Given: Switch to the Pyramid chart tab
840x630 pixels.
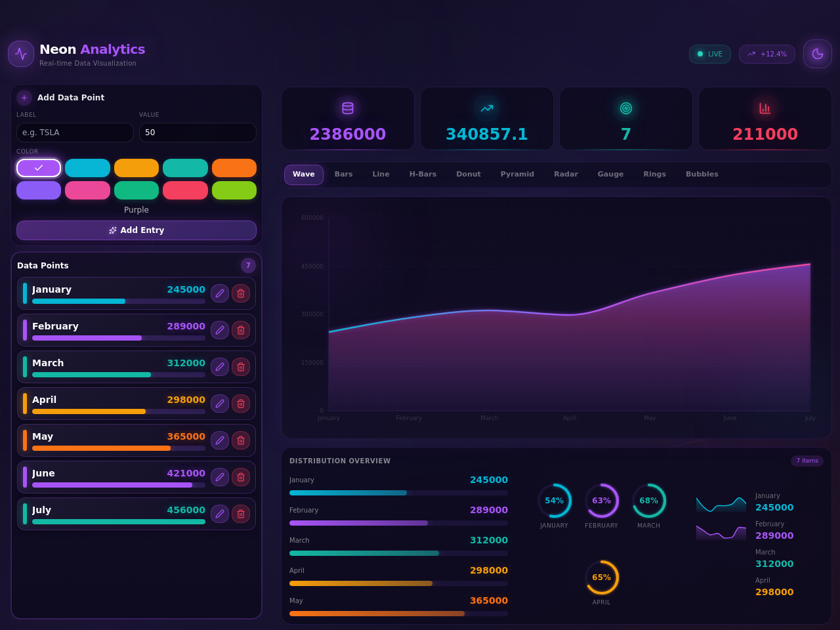Looking at the screenshot, I should [517, 175].
